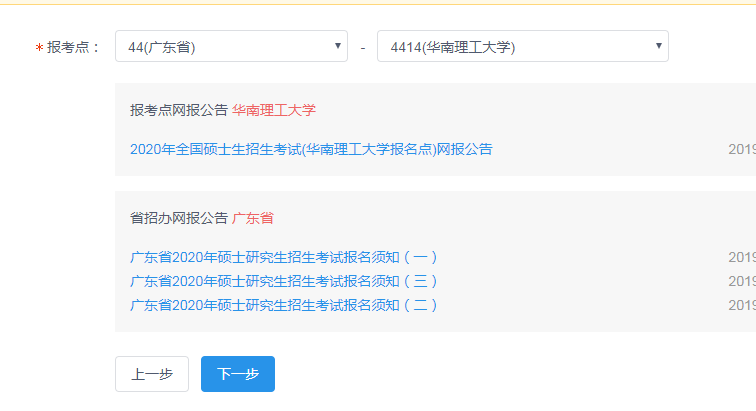Click the arrow on the 广东省 dropdown
Viewport: 756px width, 411px height.
click(x=338, y=46)
